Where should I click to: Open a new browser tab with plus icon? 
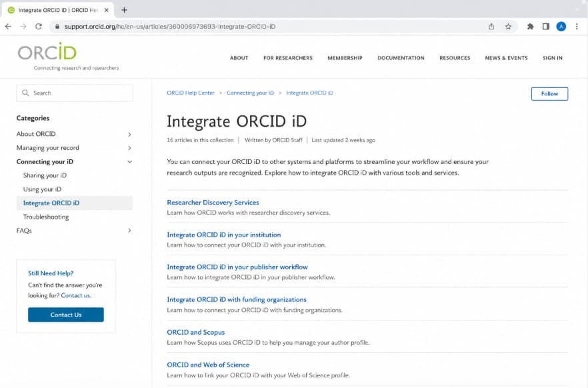[124, 10]
